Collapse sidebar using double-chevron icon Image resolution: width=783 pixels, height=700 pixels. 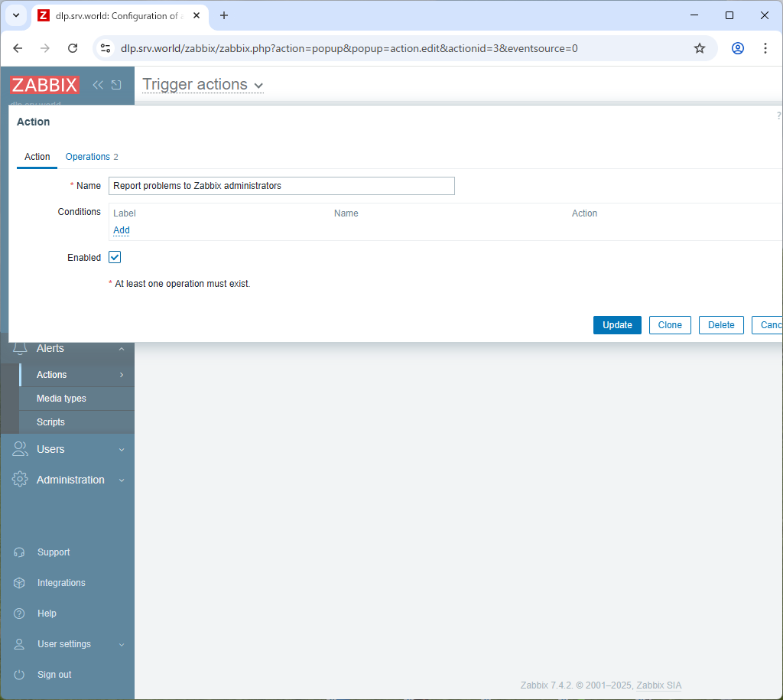[98, 85]
